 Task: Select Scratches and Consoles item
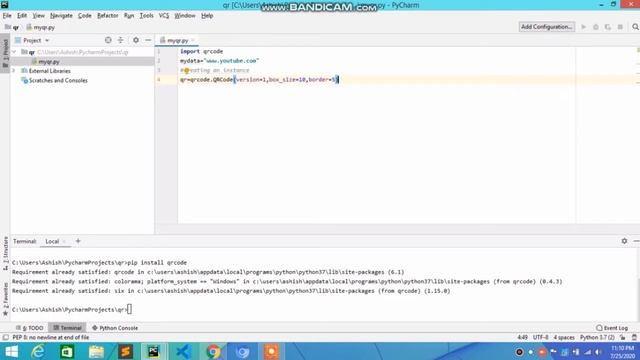[58, 80]
